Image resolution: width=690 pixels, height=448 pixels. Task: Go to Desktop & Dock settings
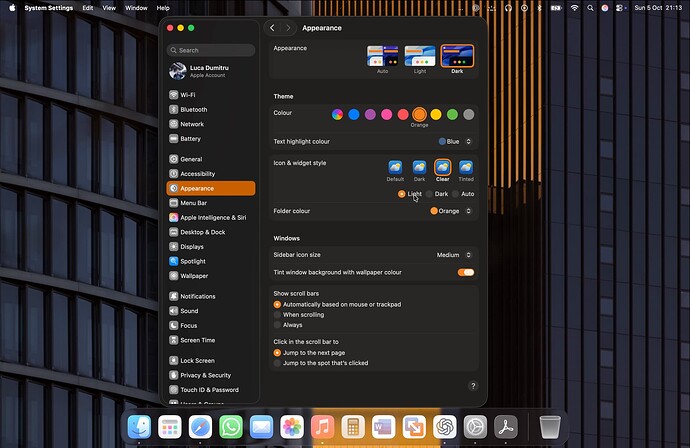coord(202,232)
